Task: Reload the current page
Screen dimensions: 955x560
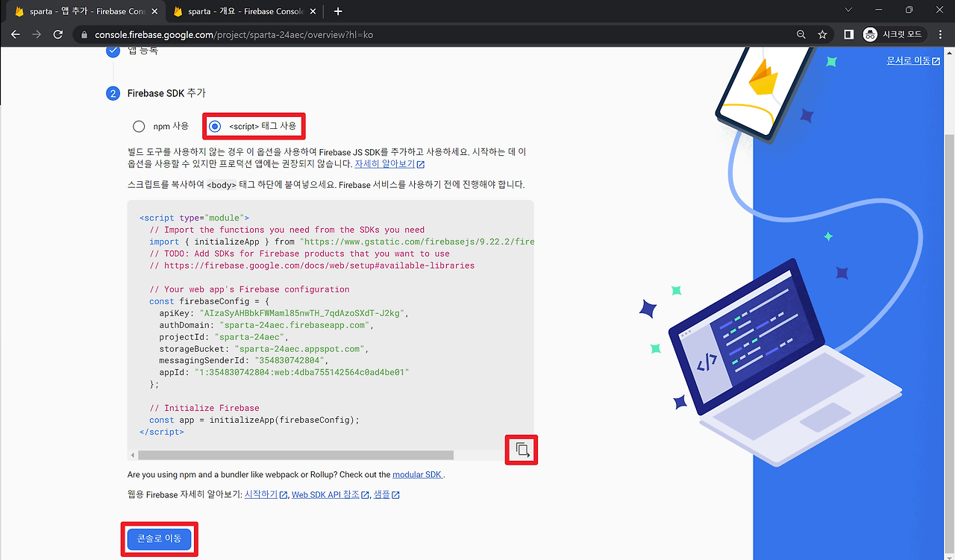Action: point(58,34)
